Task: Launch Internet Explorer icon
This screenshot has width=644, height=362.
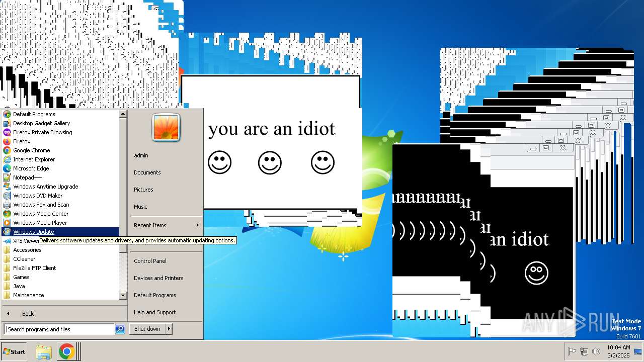Action: point(7,159)
